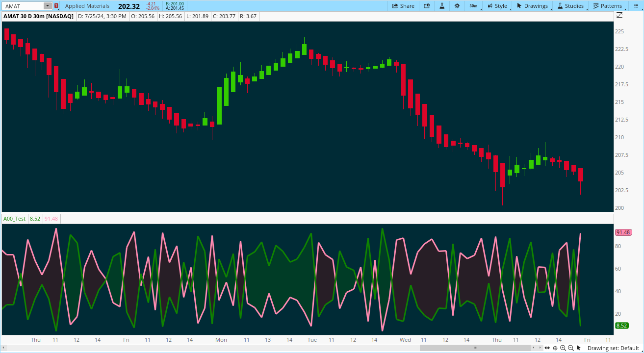Click the AMAT symbol input field

tap(23, 6)
